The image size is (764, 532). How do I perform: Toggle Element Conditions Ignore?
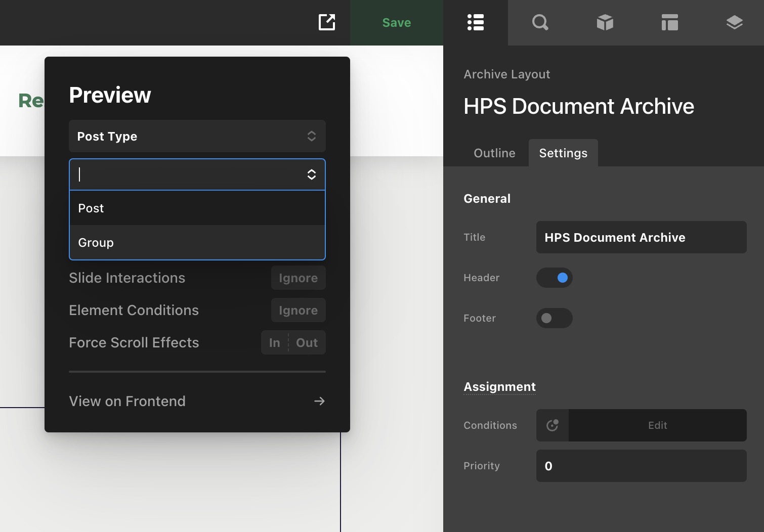point(298,310)
